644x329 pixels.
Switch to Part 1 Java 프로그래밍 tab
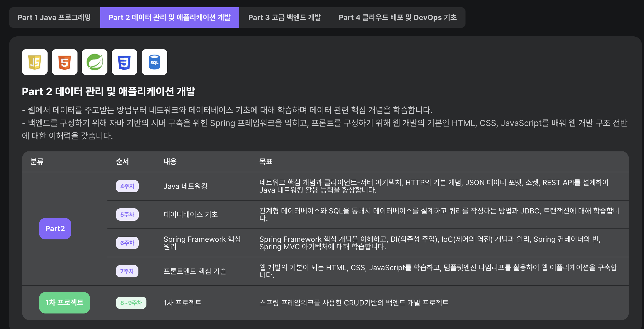[54, 18]
